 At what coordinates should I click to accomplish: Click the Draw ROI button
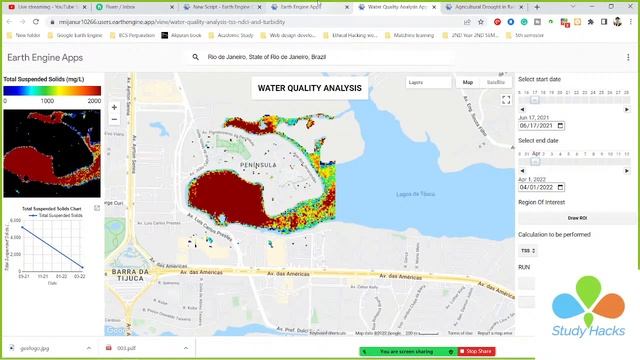tap(577, 218)
